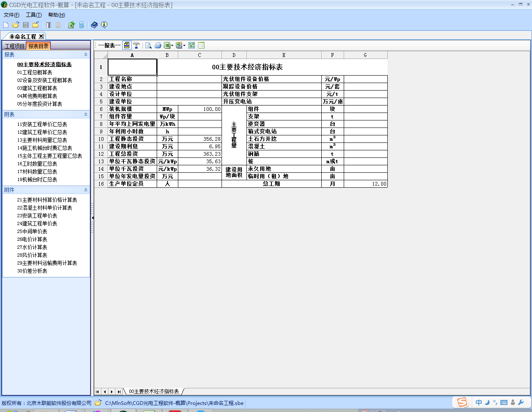
Task: Click the Excel export icon in main toolbar
Action: 71,25
